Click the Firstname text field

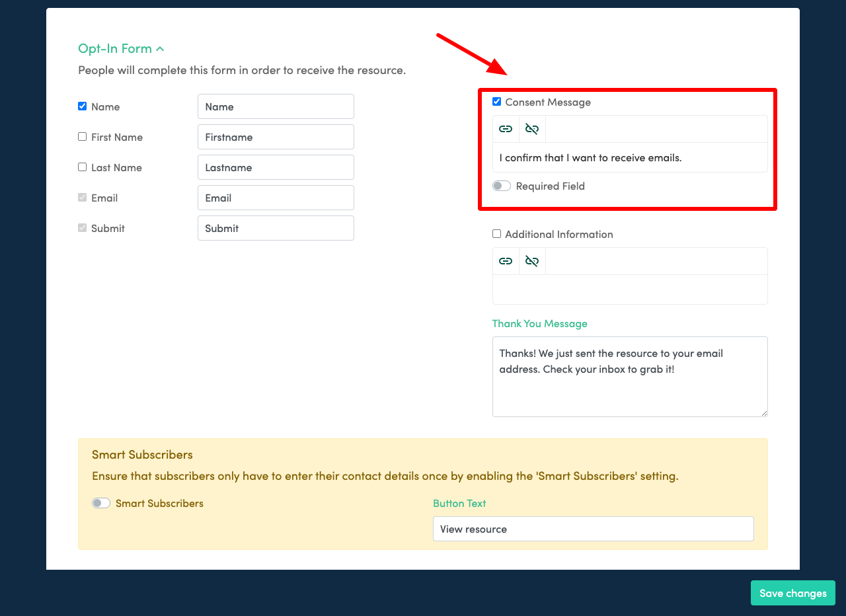(x=276, y=137)
